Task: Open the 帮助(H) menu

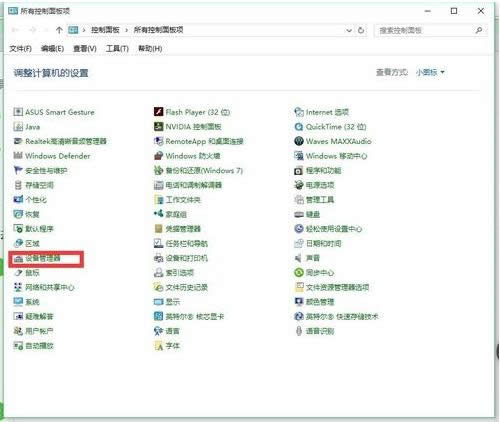Action: click(150, 49)
